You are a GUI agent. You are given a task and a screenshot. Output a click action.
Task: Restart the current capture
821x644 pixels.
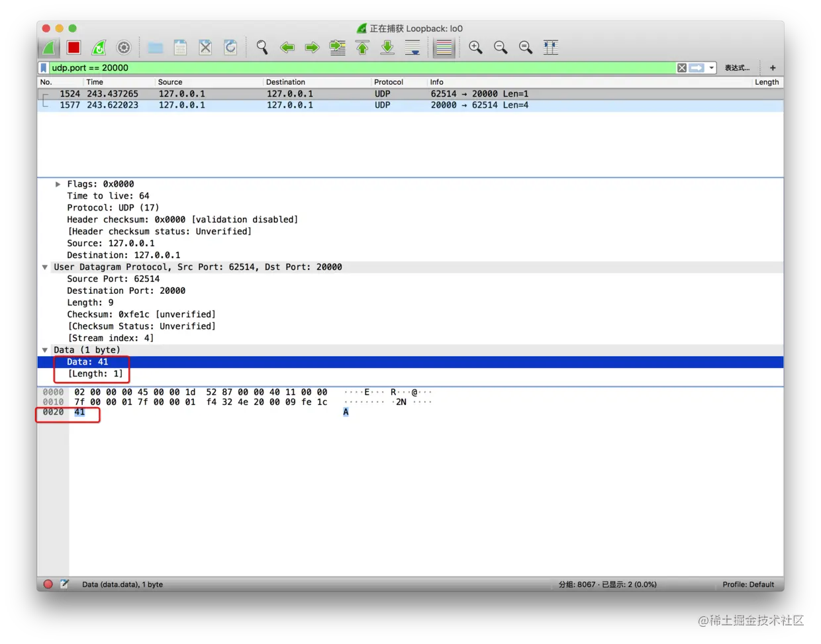coord(99,48)
